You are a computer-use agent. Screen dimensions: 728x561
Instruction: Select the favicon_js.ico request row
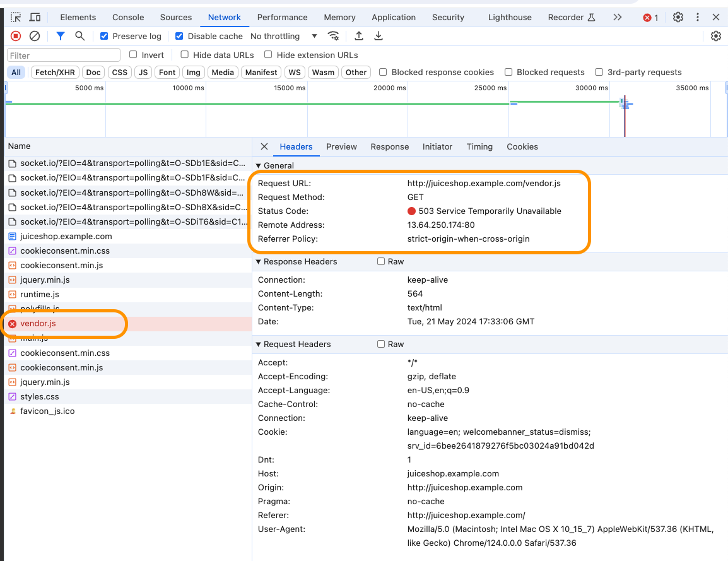128,411
